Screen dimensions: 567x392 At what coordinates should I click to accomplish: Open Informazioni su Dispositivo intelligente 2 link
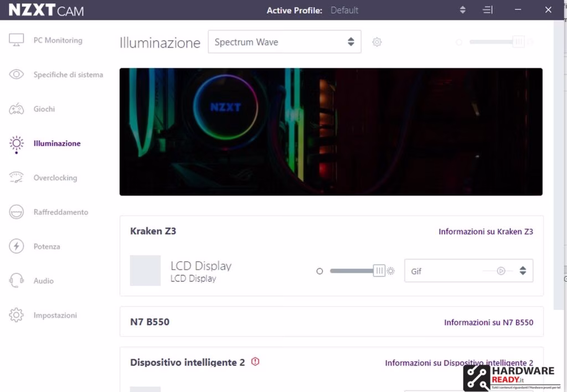point(459,362)
